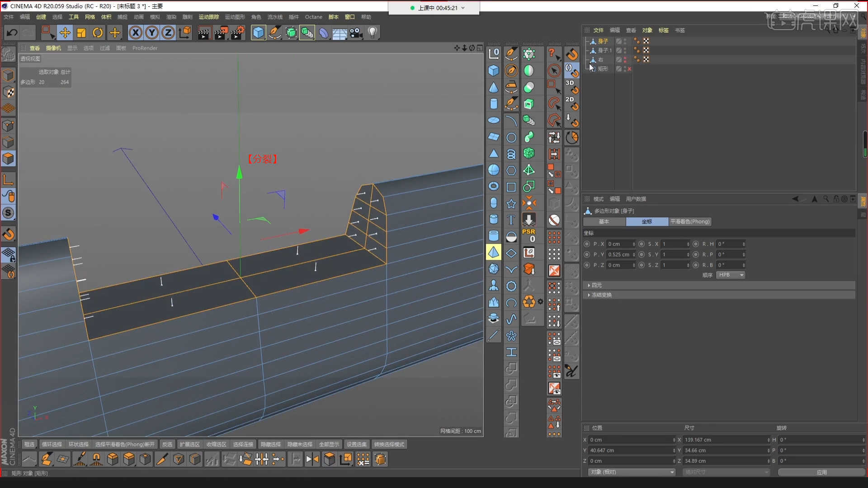Image resolution: width=868 pixels, height=488 pixels.
Task: Open the 运动跟踪 menu
Action: point(209,17)
